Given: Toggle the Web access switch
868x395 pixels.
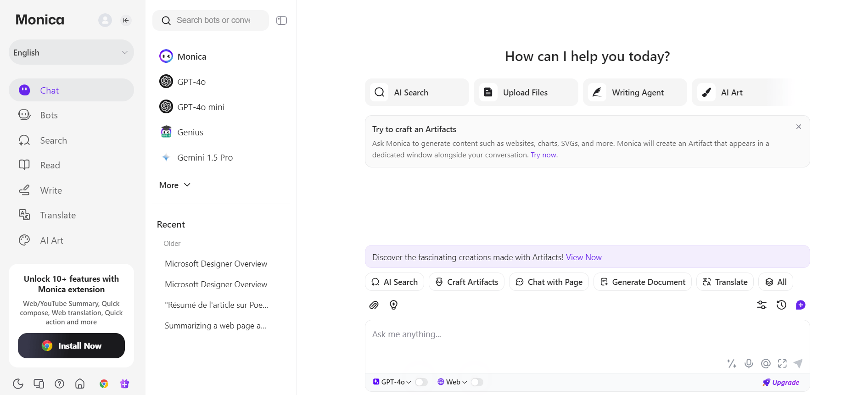Looking at the screenshot, I should [477, 382].
